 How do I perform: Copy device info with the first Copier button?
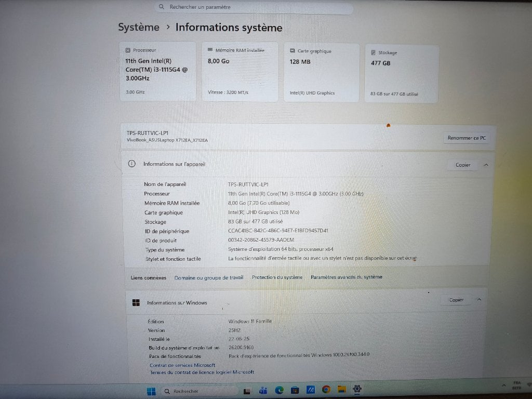coord(463,165)
